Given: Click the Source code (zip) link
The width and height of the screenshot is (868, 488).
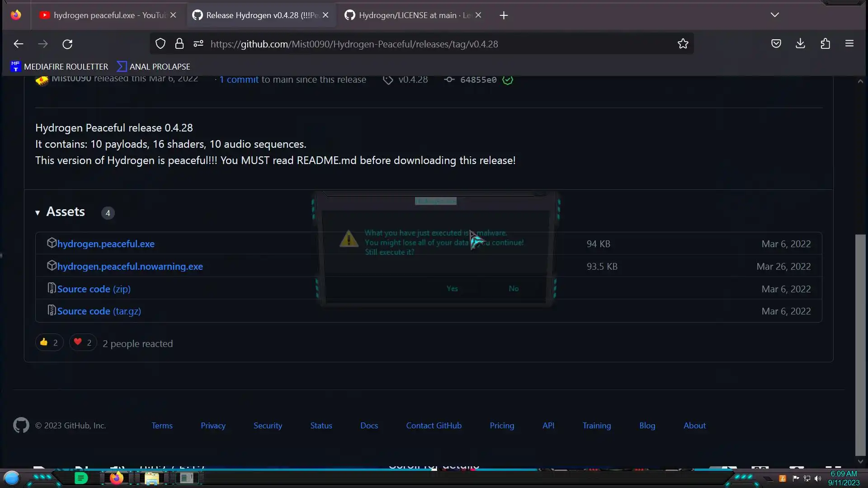Looking at the screenshot, I should (94, 289).
